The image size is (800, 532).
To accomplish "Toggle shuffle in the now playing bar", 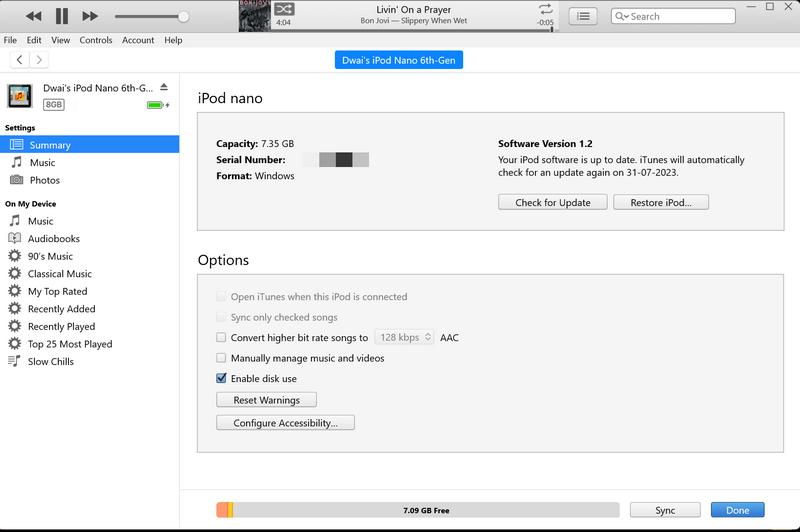I will pyautogui.click(x=284, y=9).
